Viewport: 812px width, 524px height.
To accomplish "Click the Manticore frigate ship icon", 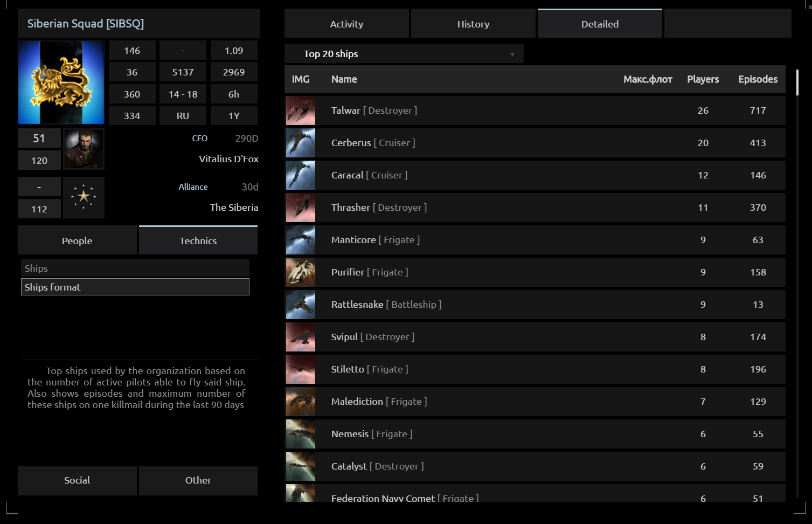I will (301, 240).
